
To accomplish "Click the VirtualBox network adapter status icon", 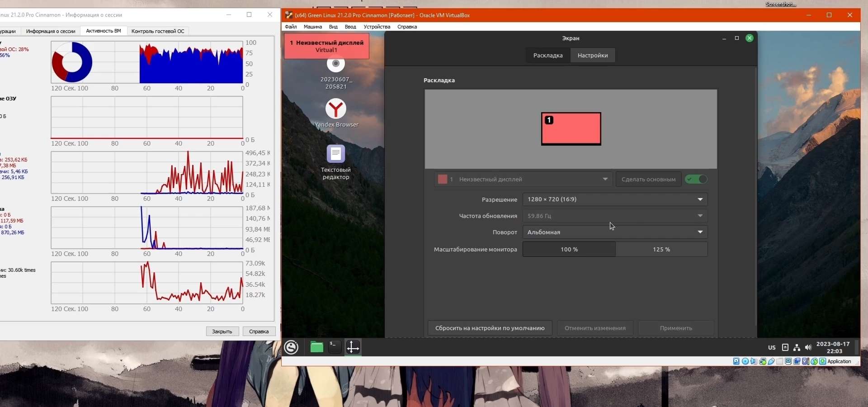I will click(x=762, y=361).
